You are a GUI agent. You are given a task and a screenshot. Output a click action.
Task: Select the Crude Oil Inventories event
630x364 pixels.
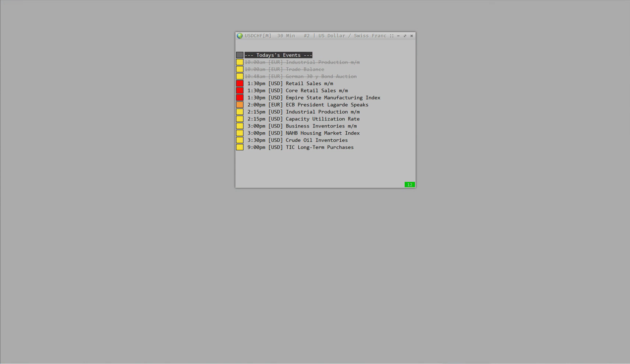pos(298,140)
